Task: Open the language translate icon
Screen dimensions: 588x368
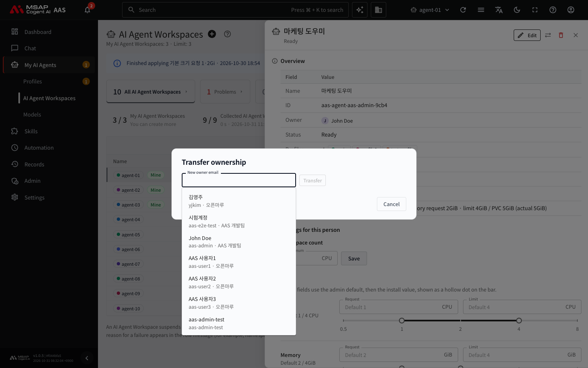Action: [x=499, y=10]
